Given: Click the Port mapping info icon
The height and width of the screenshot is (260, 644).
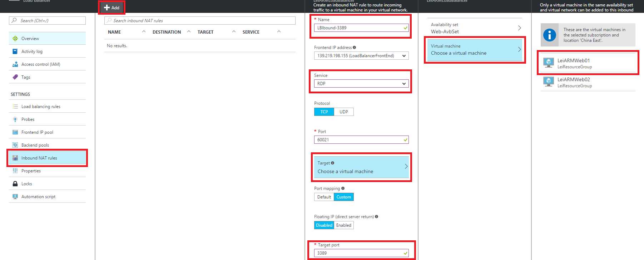Looking at the screenshot, I should [343, 188].
